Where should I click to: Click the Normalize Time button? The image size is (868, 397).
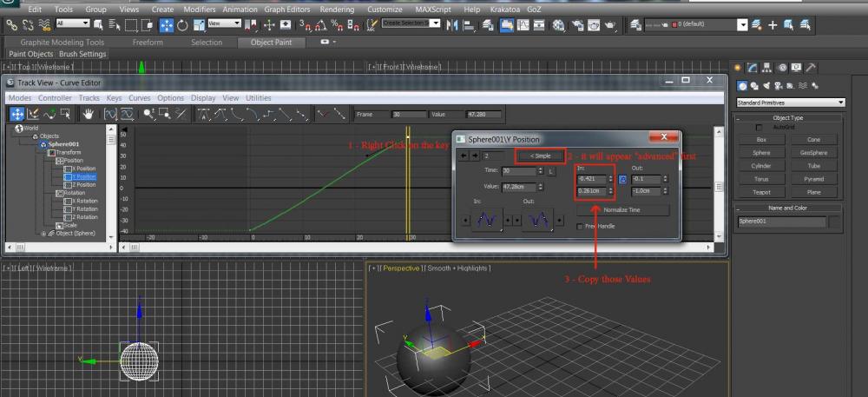click(623, 210)
